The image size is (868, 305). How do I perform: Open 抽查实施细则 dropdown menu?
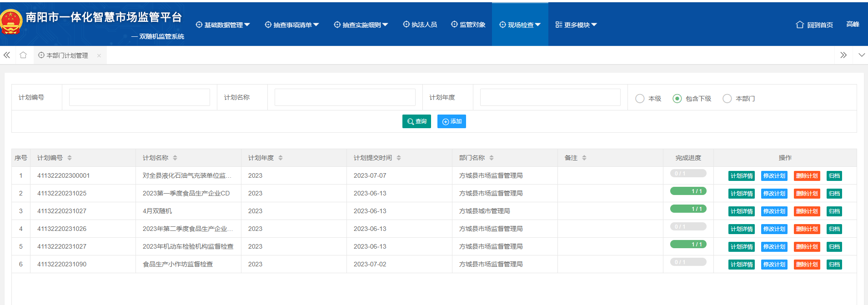point(361,25)
